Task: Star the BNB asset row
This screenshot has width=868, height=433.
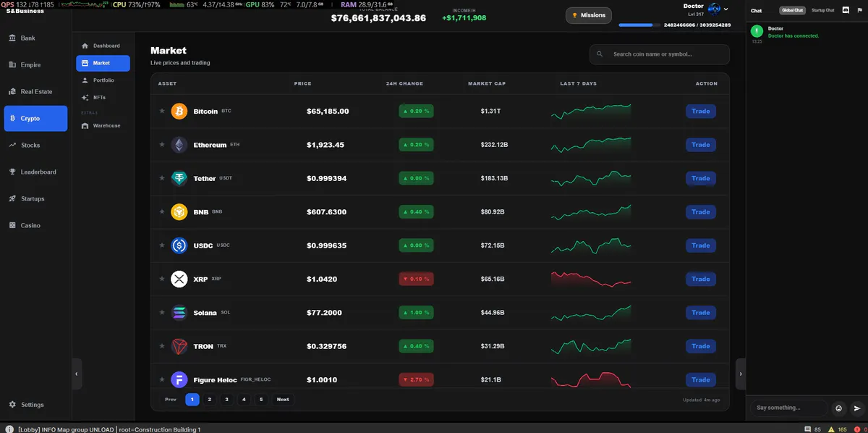Action: 162,212
